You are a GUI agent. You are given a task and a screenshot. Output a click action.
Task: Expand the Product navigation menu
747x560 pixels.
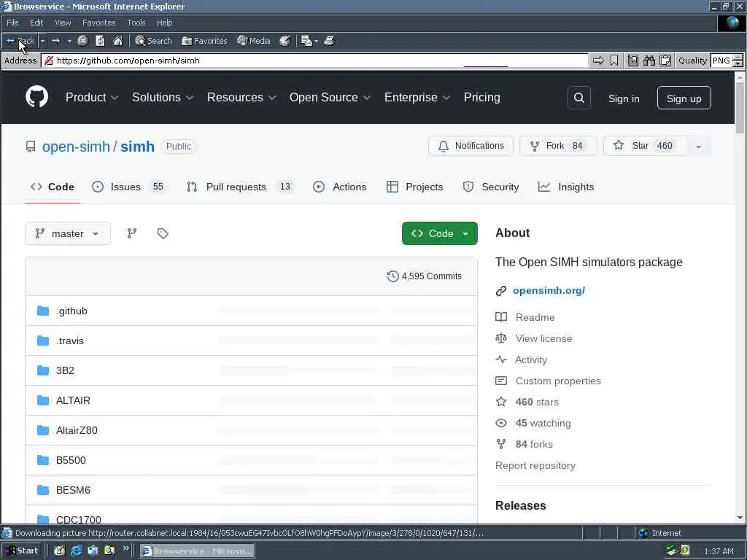[92, 98]
